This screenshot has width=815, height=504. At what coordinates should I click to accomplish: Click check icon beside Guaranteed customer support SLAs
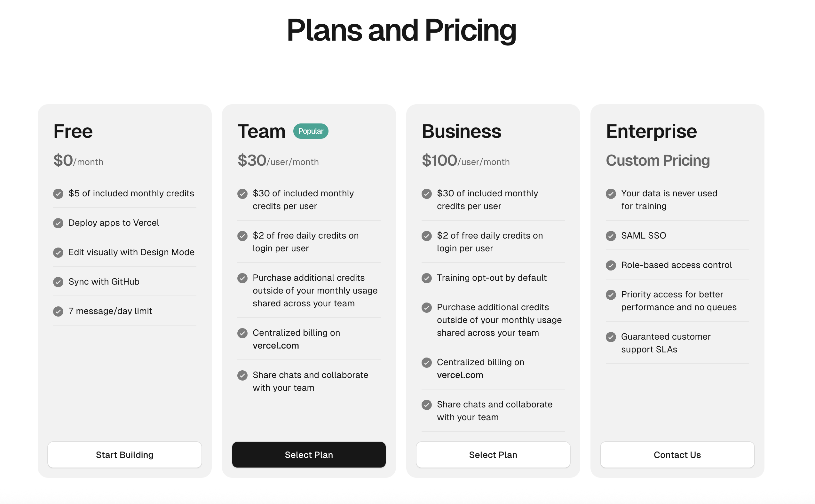[x=611, y=337]
